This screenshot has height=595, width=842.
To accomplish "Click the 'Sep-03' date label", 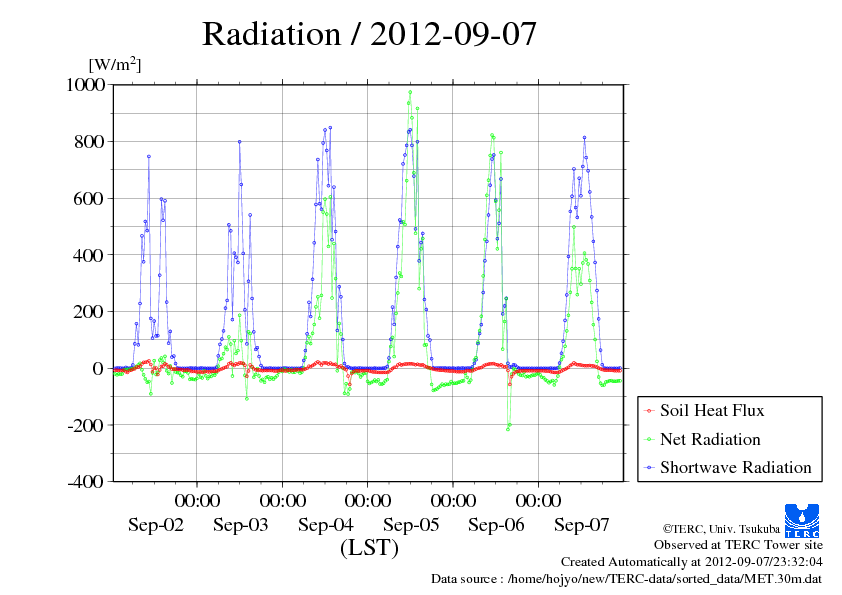I will pos(241,525).
